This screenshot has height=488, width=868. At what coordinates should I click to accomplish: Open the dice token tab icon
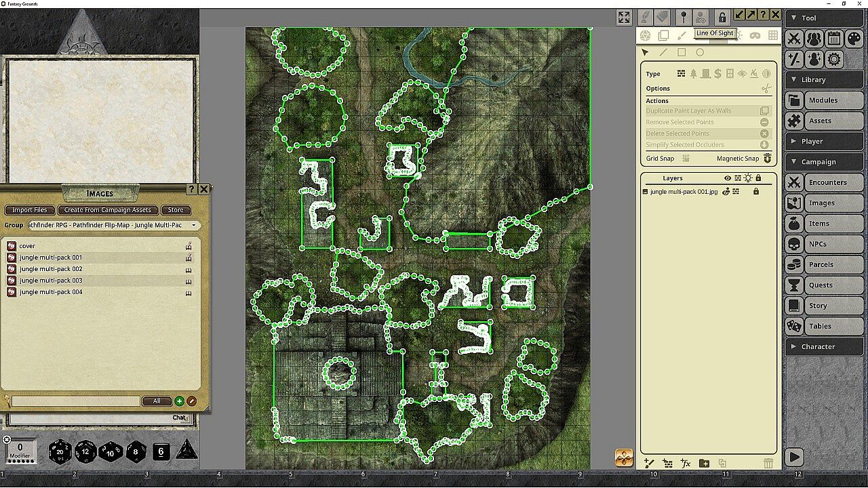(x=646, y=35)
